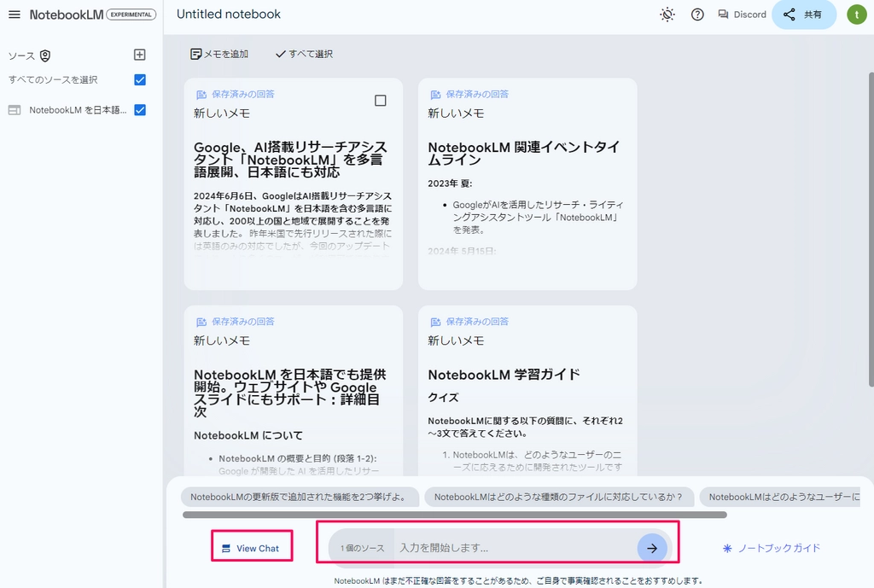Open the user account avatar
The width and height of the screenshot is (874, 588).
tap(857, 15)
